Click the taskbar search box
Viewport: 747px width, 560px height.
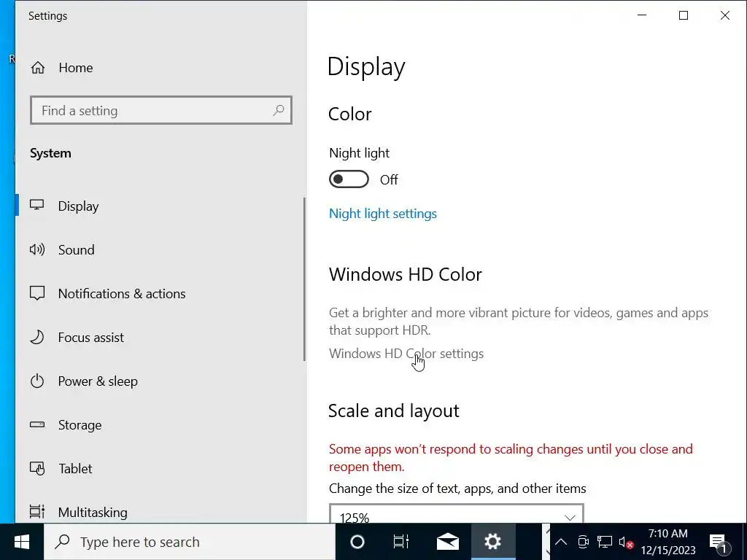(190, 542)
